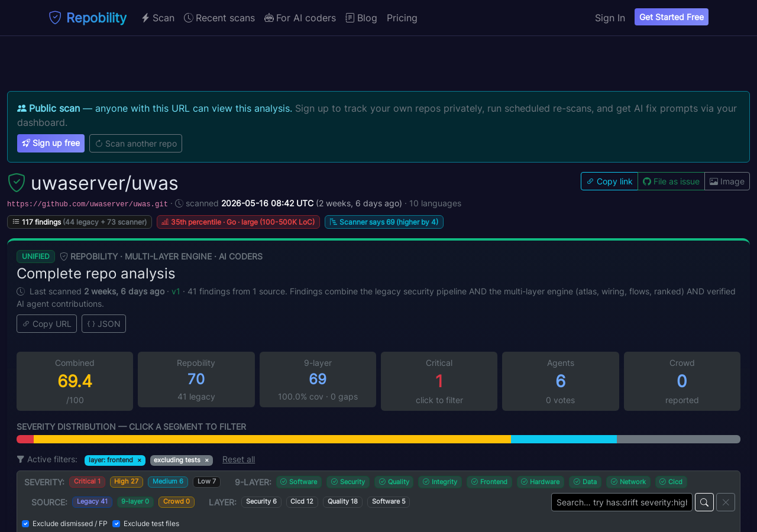The width and height of the screenshot is (757, 532).
Task: Click the 35th percentile badge
Action: (x=238, y=222)
